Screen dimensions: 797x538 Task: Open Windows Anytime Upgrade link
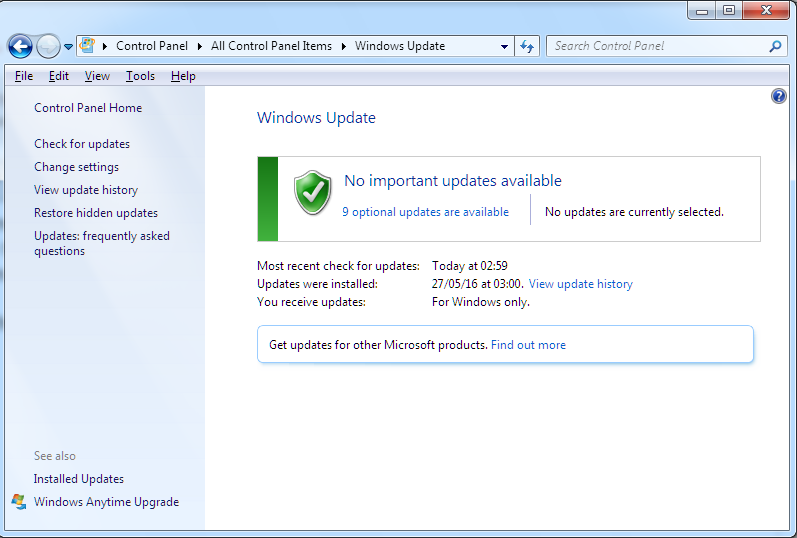(x=106, y=501)
